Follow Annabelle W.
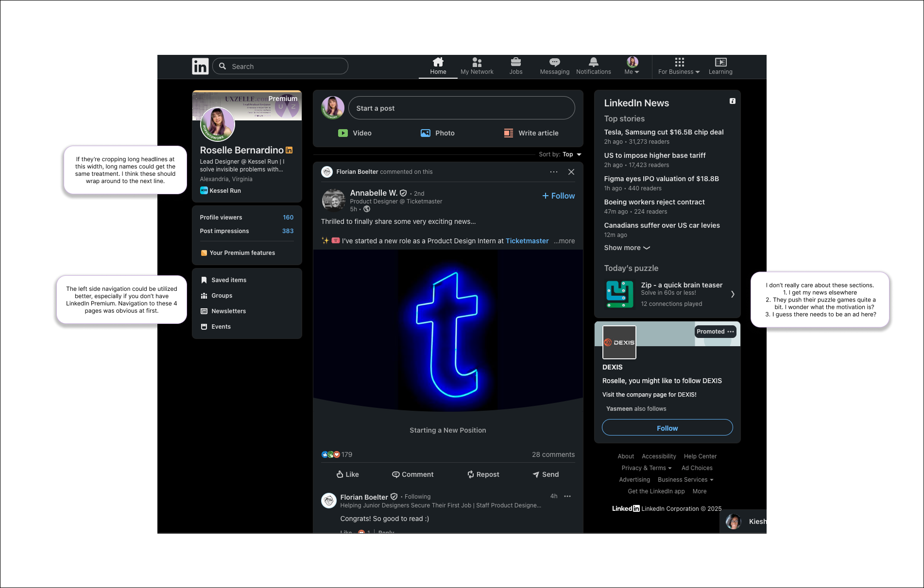The height and width of the screenshot is (588, 924). click(x=559, y=196)
